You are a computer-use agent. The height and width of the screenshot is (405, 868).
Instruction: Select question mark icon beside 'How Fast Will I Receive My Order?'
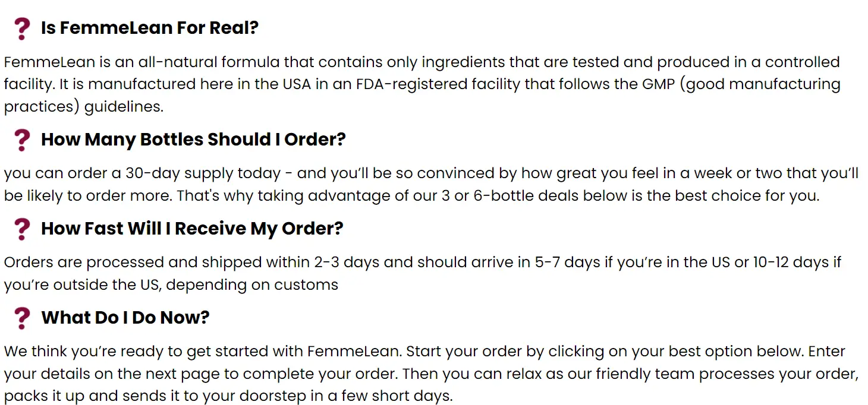point(22,229)
